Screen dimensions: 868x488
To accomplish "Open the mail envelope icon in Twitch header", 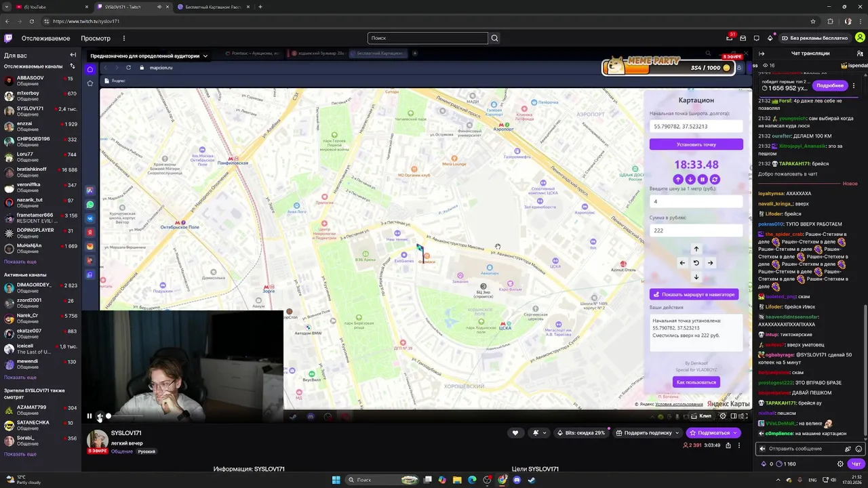I will pos(743,38).
